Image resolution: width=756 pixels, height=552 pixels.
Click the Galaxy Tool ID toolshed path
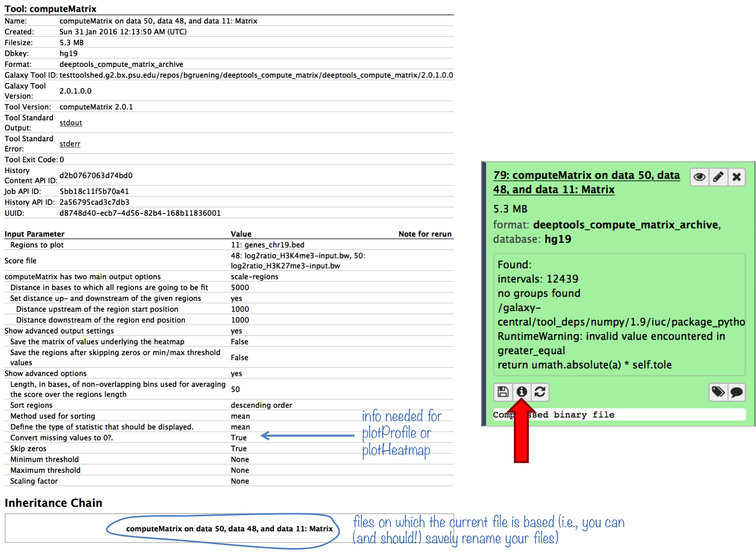click(256, 75)
